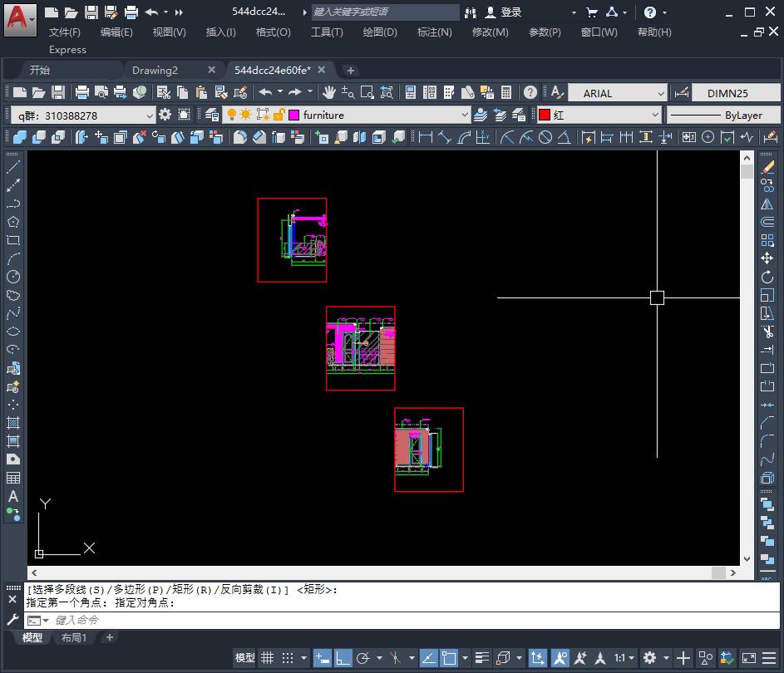Select the Line draw tool

(13, 168)
